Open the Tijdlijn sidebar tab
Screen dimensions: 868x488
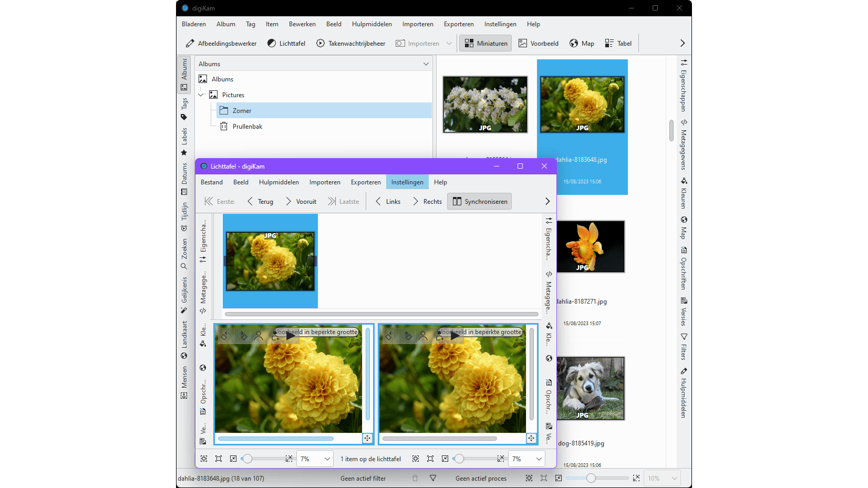[x=184, y=216]
